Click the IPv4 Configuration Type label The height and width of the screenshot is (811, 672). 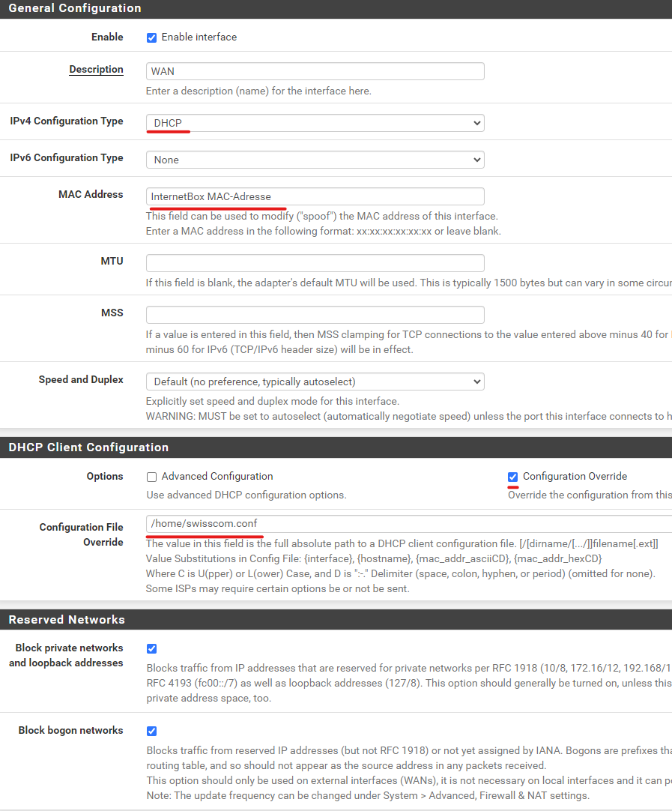point(67,121)
